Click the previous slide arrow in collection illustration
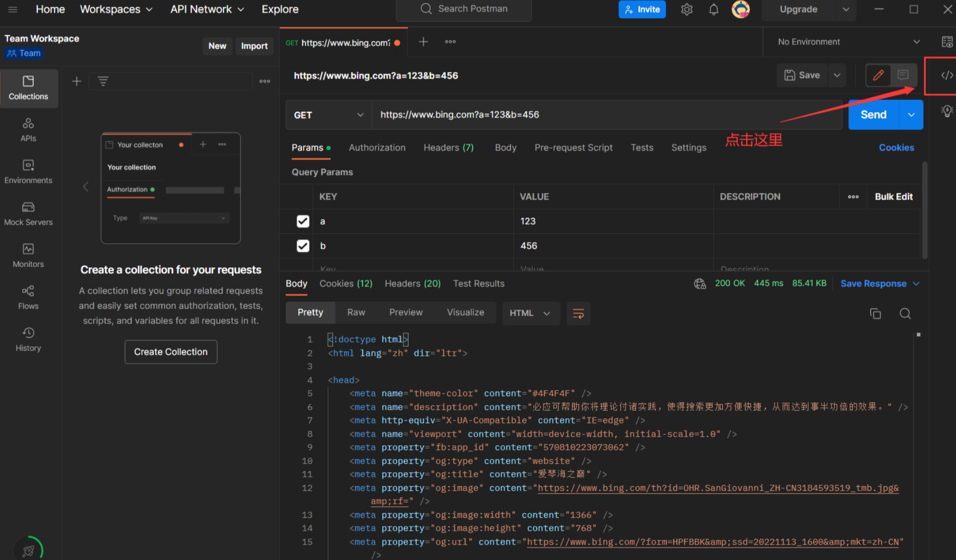Image resolution: width=956 pixels, height=560 pixels. [x=86, y=187]
